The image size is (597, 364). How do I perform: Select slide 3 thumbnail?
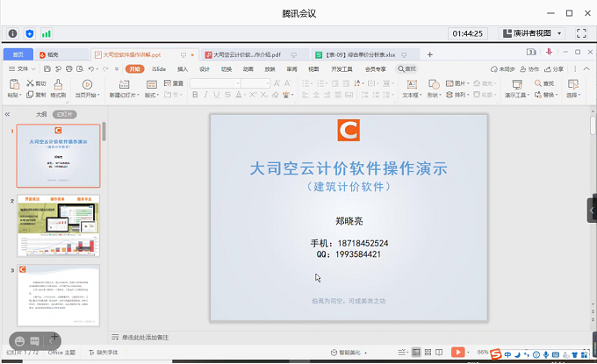58,296
